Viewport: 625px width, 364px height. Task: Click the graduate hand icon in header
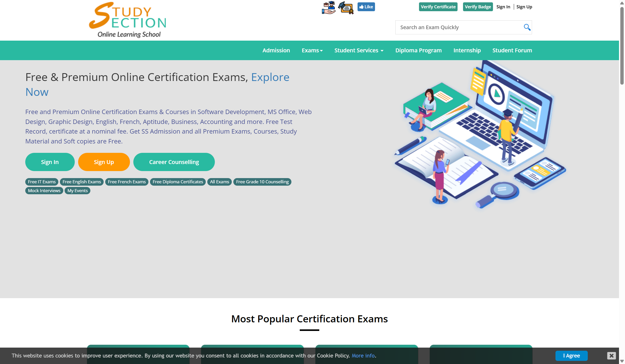328,8
